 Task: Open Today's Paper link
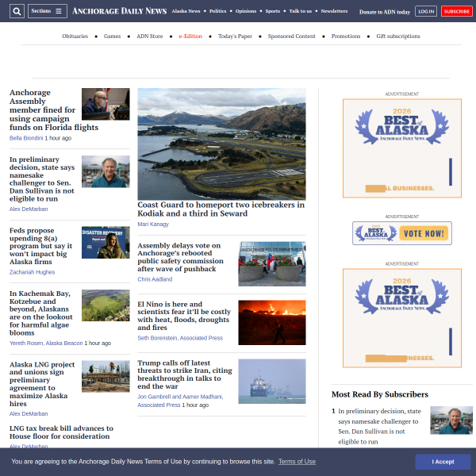tap(235, 36)
